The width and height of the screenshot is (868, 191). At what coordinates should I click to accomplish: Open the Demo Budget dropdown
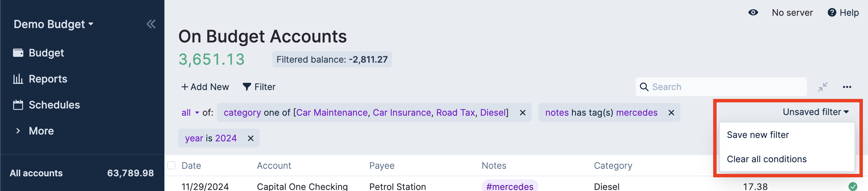click(53, 24)
